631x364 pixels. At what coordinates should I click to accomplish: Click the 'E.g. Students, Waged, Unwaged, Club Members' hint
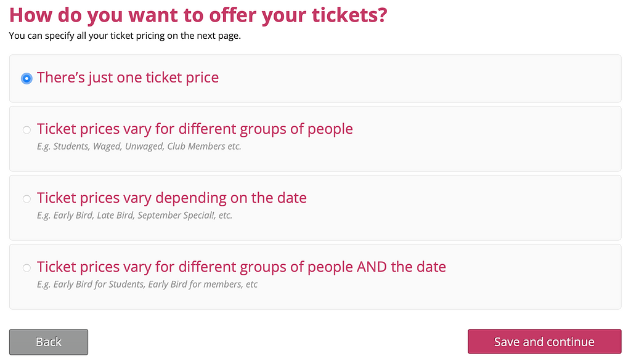click(139, 147)
